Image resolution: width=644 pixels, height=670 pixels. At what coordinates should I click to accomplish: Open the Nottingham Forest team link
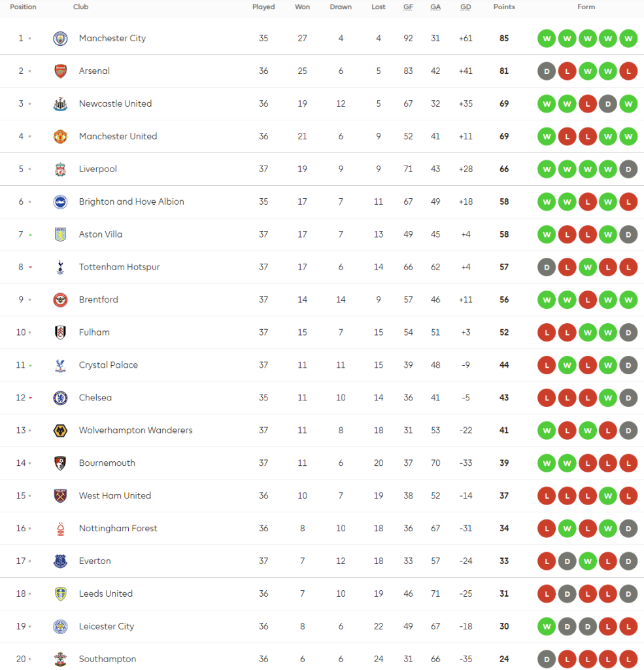click(x=118, y=528)
